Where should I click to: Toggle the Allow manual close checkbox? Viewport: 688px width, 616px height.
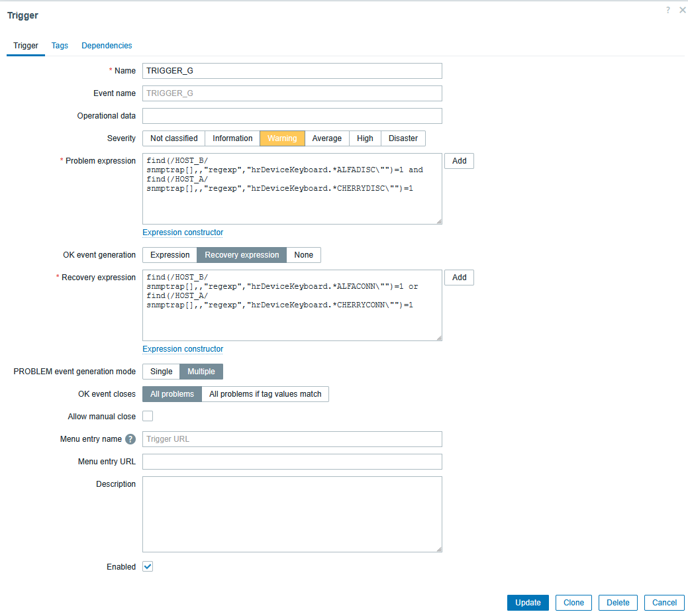pyautogui.click(x=148, y=417)
